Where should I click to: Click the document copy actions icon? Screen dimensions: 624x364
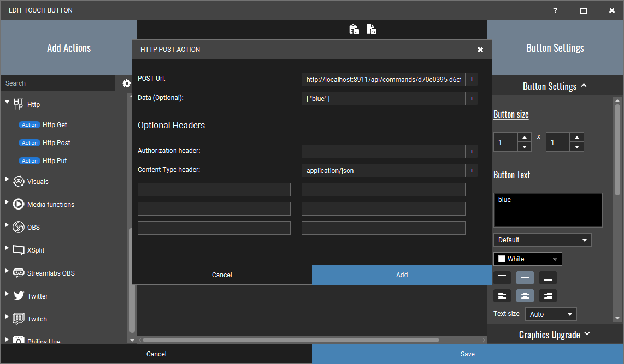pyautogui.click(x=372, y=29)
